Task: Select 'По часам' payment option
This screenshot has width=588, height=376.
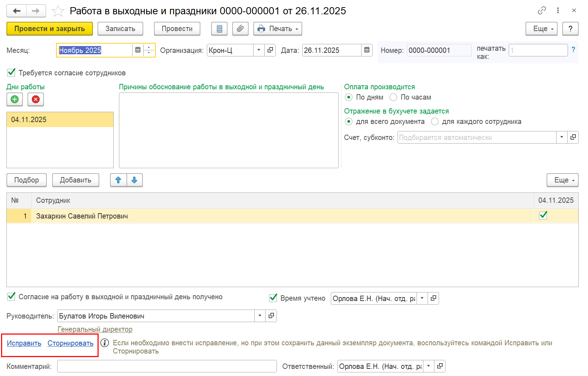Action: click(393, 97)
